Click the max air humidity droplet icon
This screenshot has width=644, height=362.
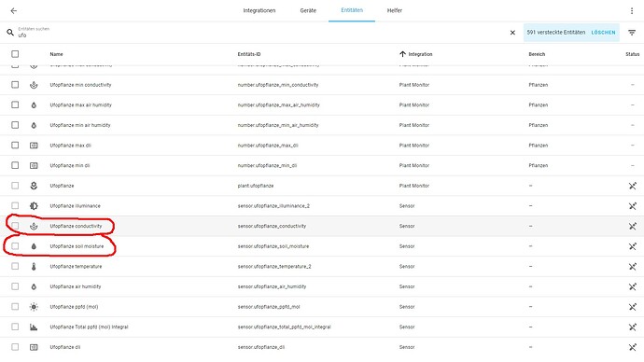point(34,105)
